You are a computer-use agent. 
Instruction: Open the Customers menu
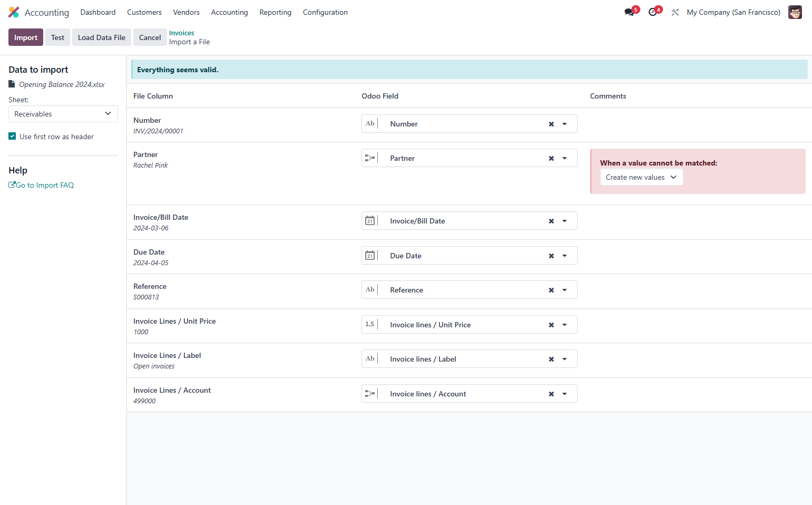144,12
